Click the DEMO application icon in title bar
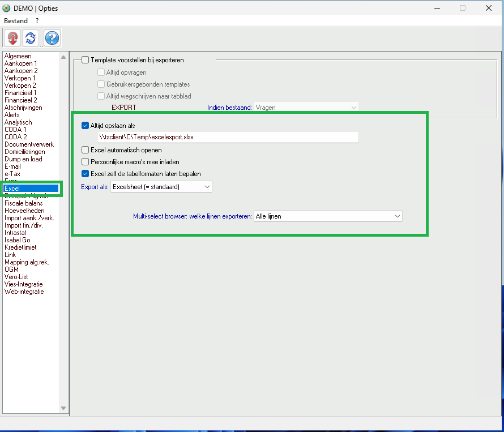This screenshot has height=432, width=504. (x=7, y=8)
